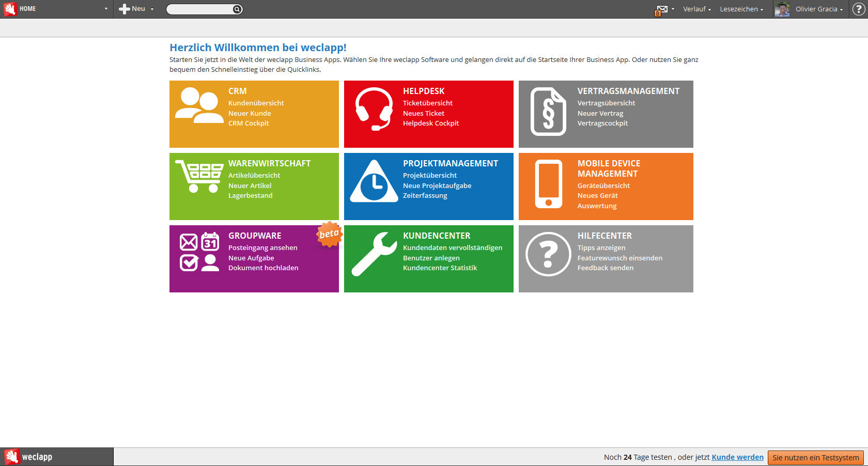The image size is (868, 466).
Task: Click the CRM people icon
Action: (199, 105)
